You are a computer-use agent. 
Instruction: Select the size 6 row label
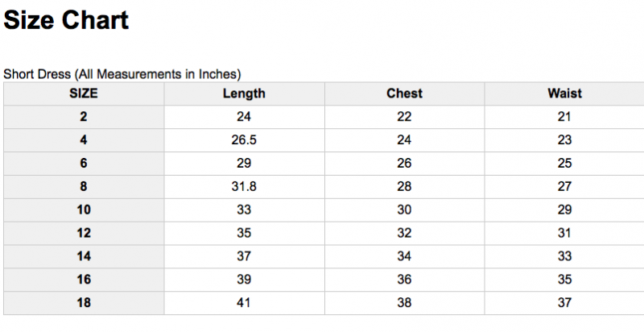(x=84, y=164)
